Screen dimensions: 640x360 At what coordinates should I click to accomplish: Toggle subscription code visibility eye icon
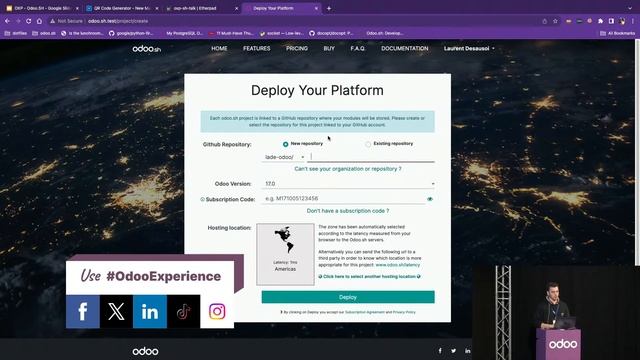[430, 199]
